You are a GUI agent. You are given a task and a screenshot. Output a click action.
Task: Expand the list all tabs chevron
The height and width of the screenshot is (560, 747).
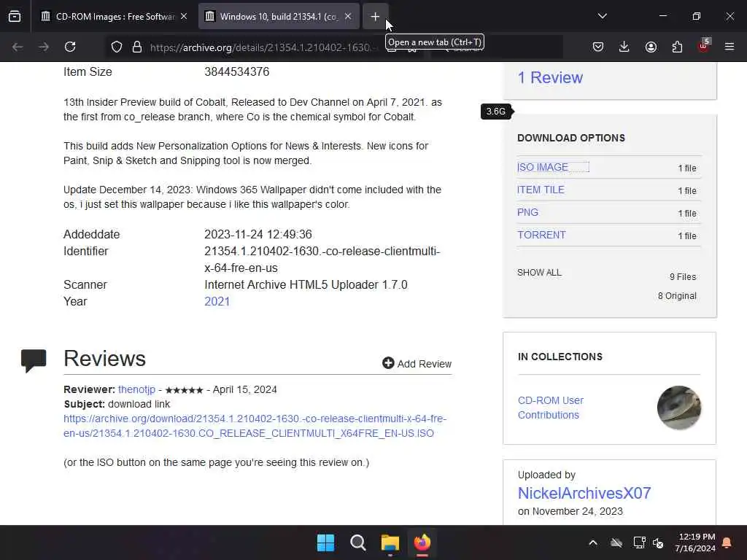tap(602, 17)
